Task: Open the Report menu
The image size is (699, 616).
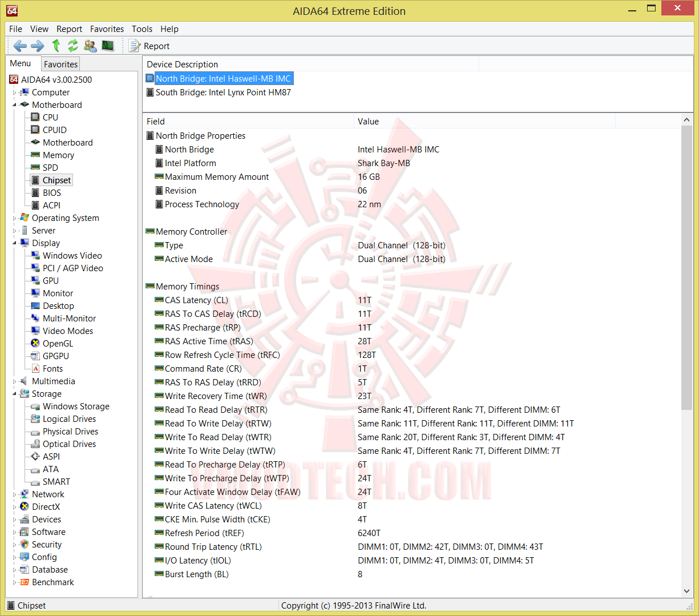Action: click(x=70, y=29)
